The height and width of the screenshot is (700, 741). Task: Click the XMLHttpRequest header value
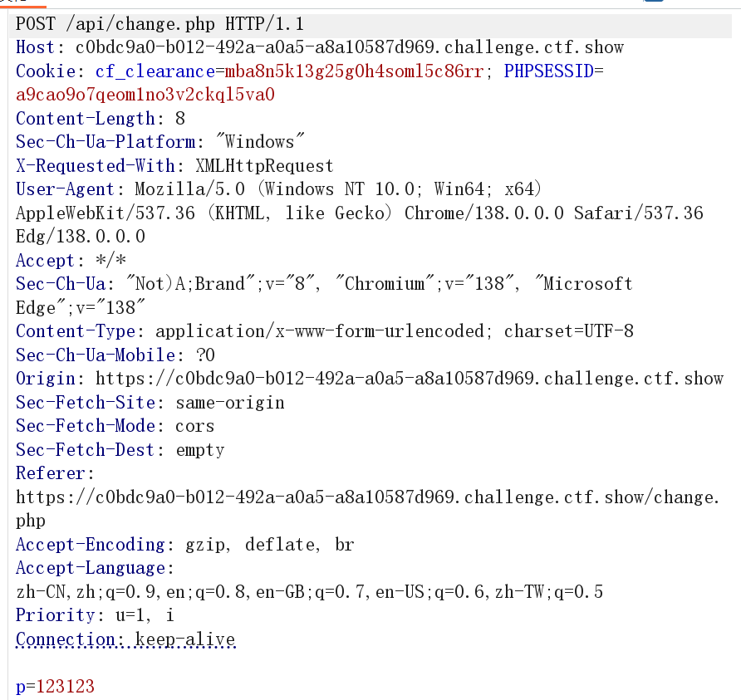coord(264,166)
